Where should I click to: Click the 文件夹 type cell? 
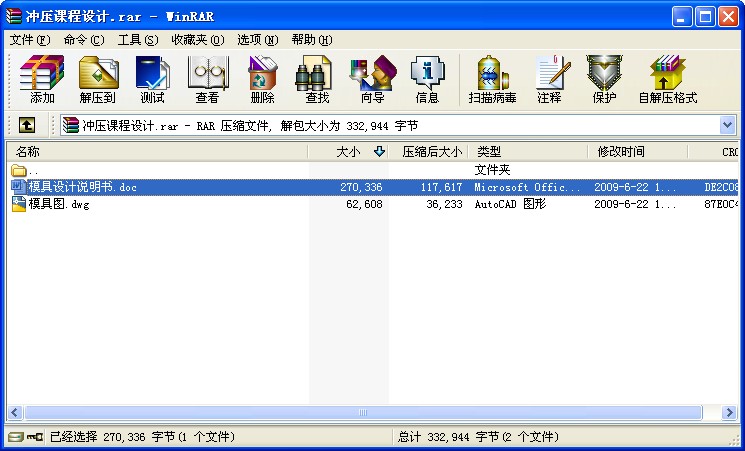(x=492, y=170)
